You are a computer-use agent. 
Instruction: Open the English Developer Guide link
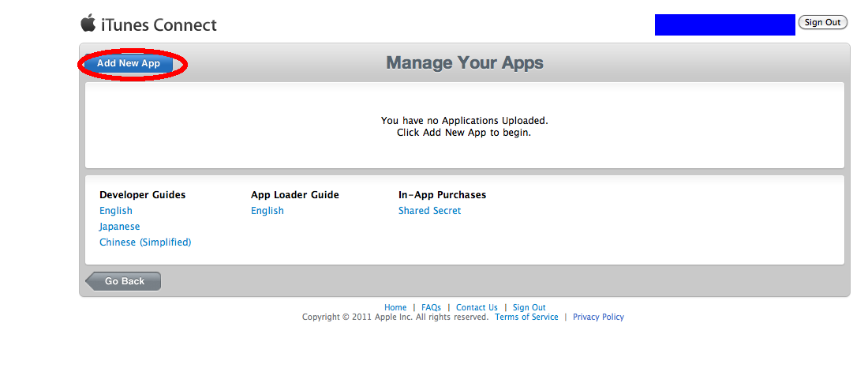pyautogui.click(x=116, y=211)
